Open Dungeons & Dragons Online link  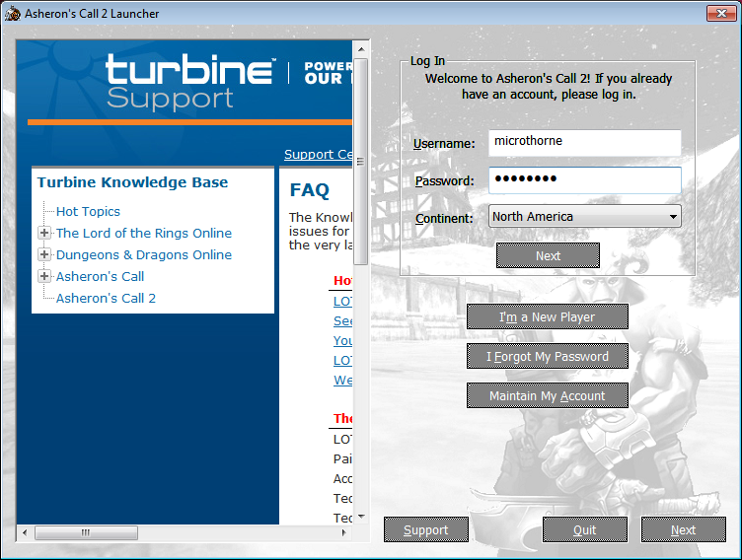144,255
